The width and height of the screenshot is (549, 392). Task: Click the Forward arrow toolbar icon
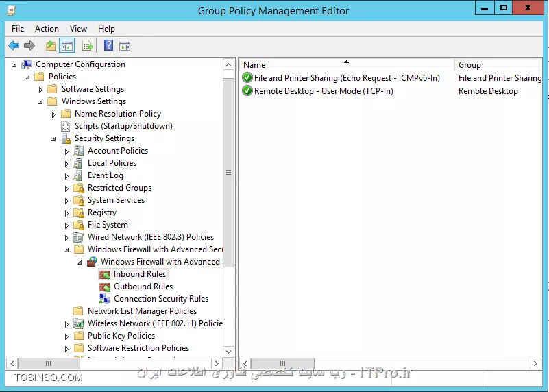(x=29, y=45)
